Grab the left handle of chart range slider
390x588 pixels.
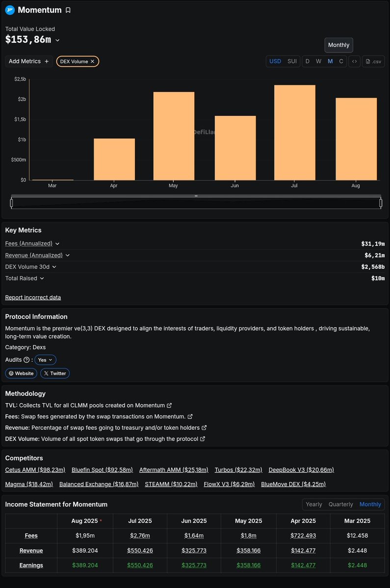coord(12,202)
